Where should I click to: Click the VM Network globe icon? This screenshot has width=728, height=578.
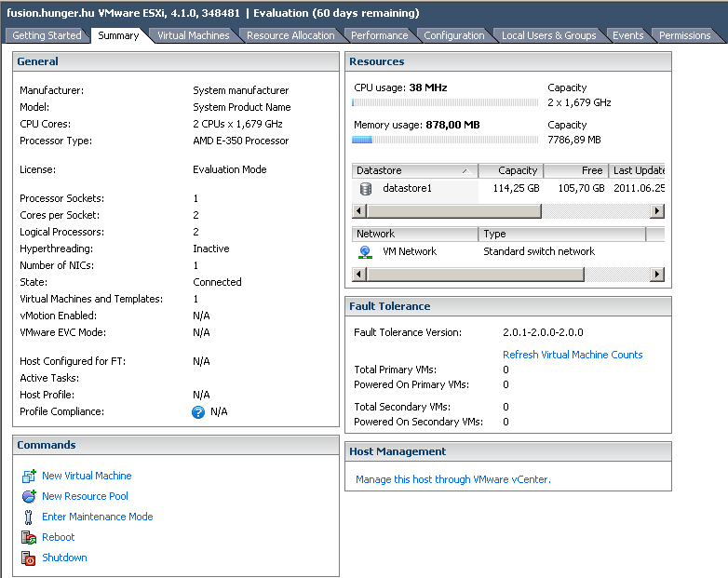365,252
